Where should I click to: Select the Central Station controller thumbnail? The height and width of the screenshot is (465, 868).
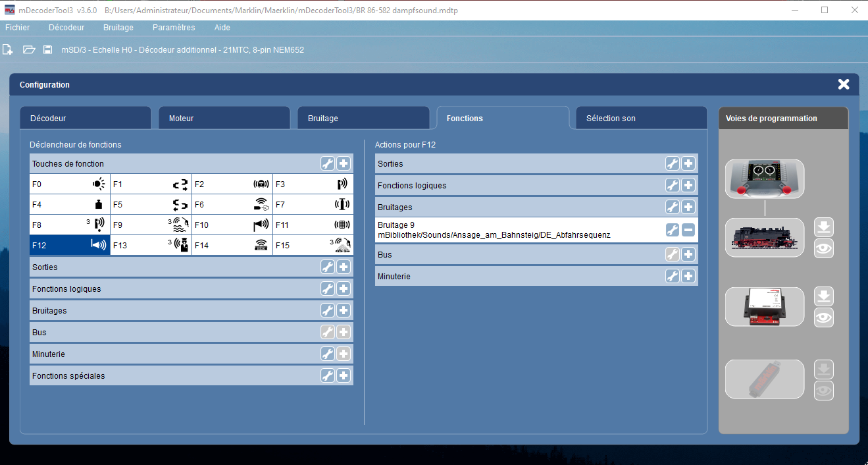coord(765,179)
